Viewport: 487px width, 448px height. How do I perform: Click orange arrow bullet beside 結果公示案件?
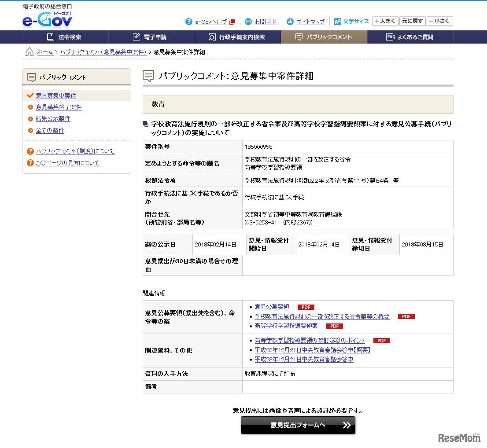[30, 119]
